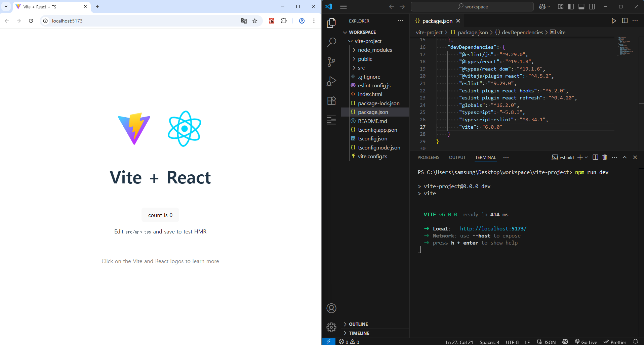Open the Source Control view
Image resolution: width=644 pixels, height=345 pixels.
[x=331, y=62]
